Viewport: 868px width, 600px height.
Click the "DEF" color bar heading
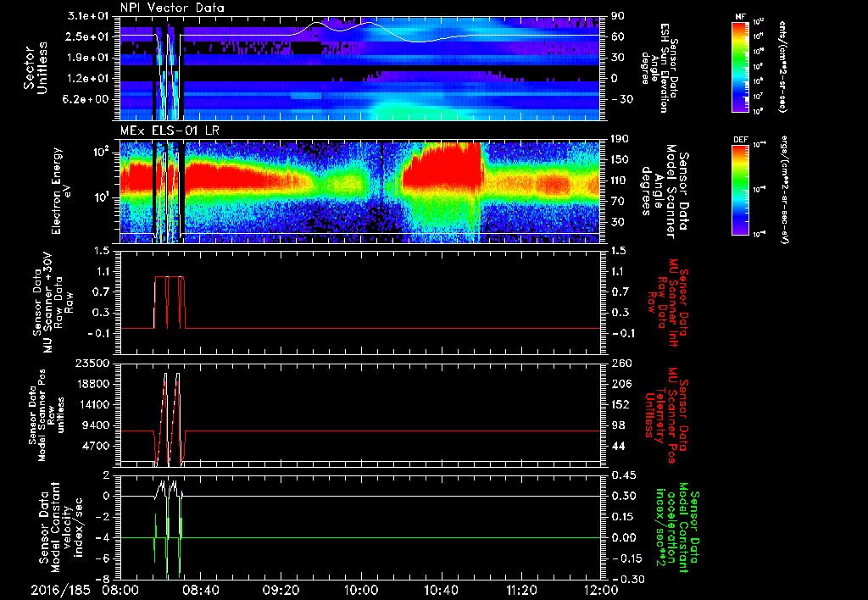coord(740,140)
